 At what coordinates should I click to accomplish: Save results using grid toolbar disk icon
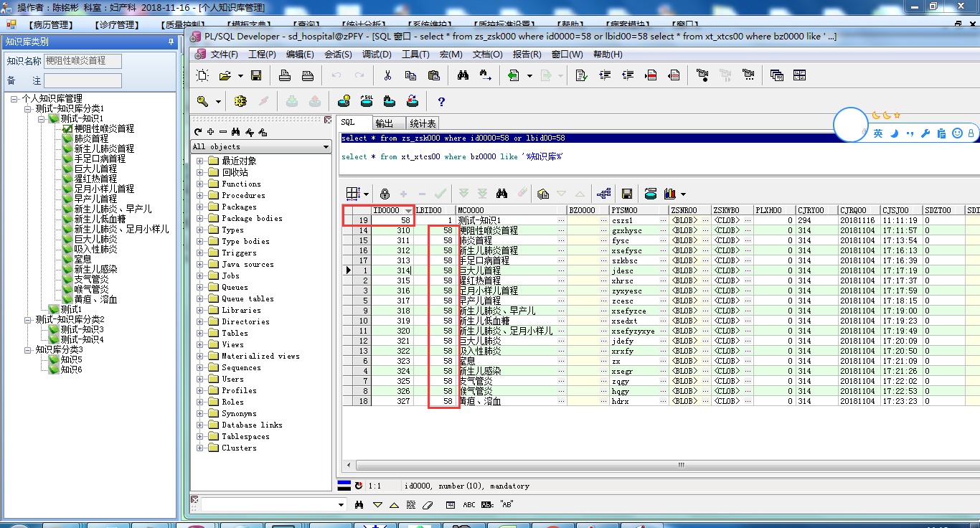click(626, 194)
